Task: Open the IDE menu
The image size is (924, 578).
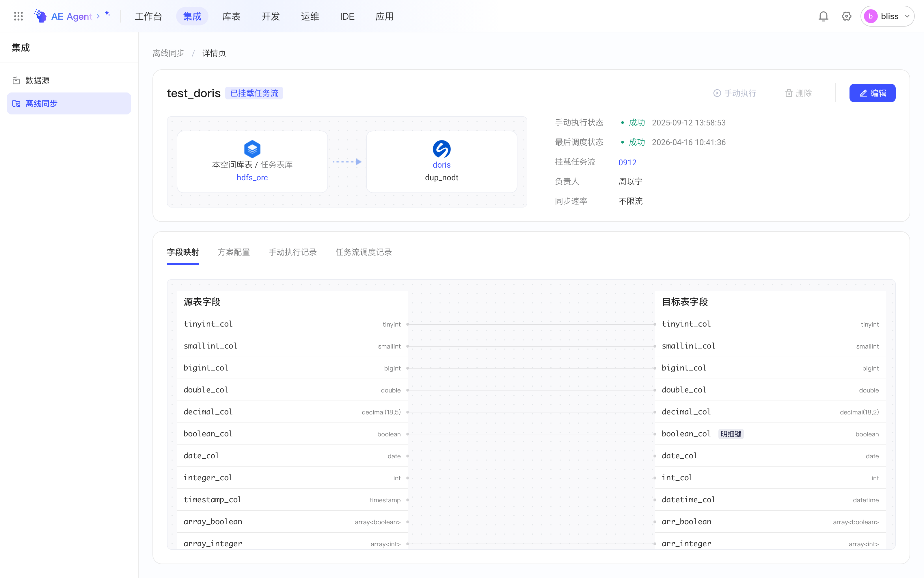Action: point(347,16)
